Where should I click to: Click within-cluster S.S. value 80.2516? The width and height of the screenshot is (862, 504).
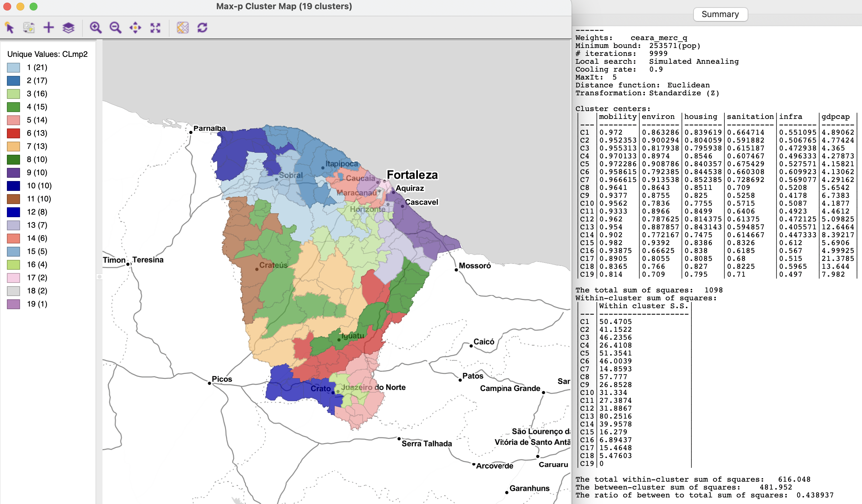tap(615, 416)
